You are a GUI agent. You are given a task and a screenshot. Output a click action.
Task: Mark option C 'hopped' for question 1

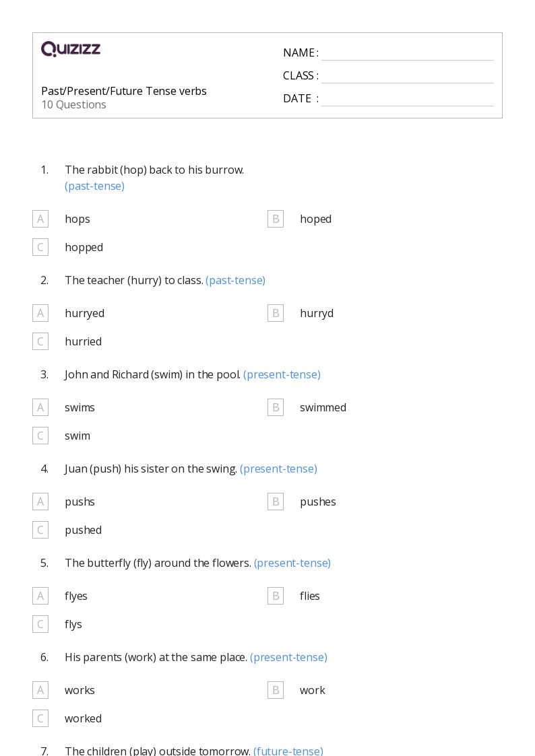click(40, 247)
